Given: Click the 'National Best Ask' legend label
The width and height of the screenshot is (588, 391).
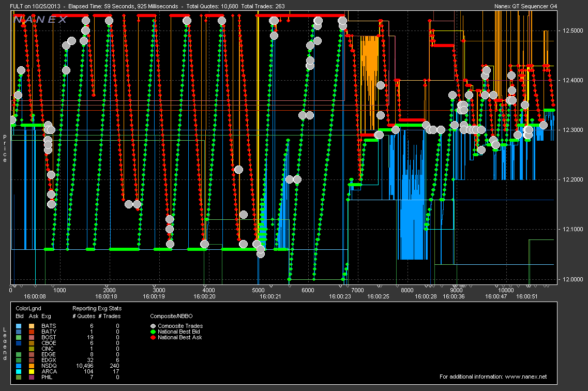Looking at the screenshot, I should pos(180,337).
